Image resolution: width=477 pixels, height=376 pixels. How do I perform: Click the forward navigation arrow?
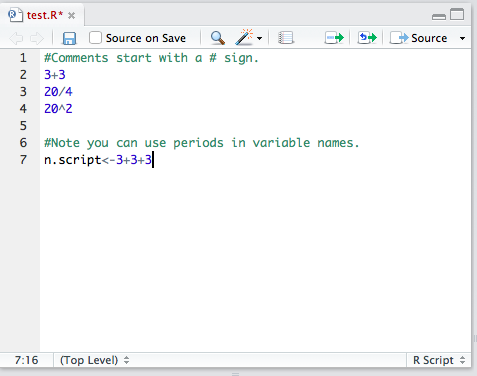(37, 38)
